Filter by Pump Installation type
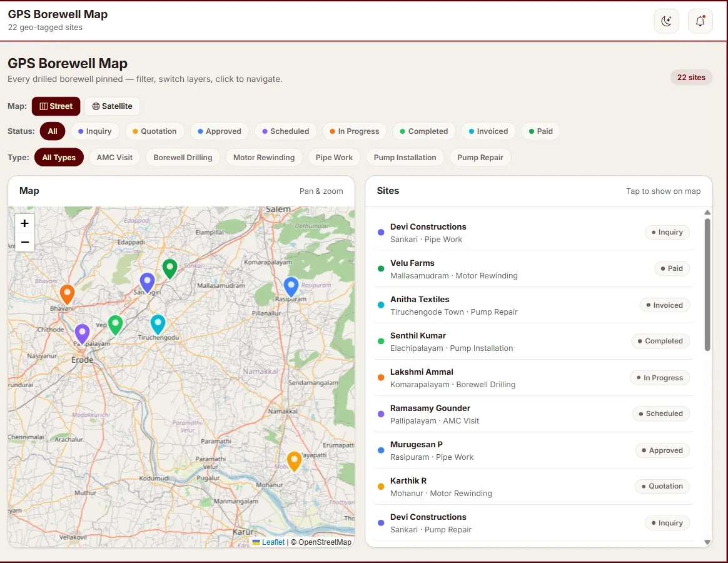This screenshot has width=728, height=563. pos(405,158)
